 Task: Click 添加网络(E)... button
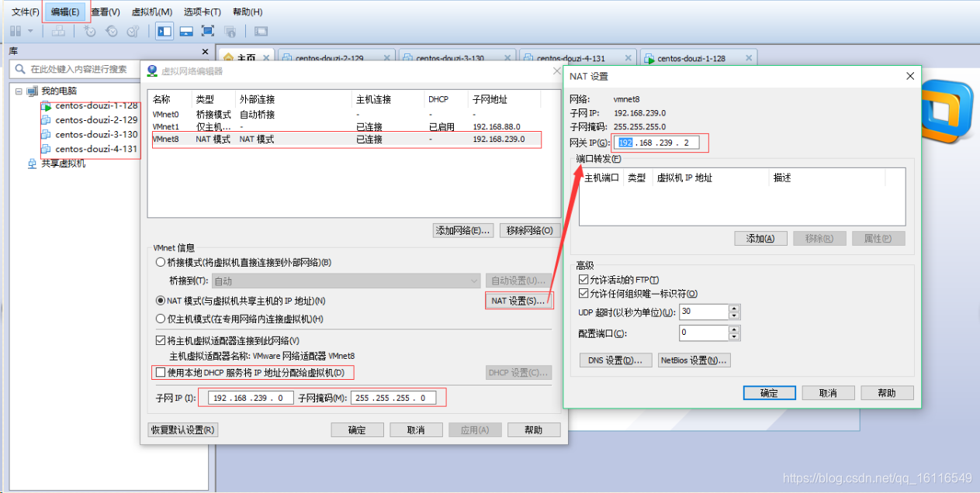pyautogui.click(x=462, y=230)
